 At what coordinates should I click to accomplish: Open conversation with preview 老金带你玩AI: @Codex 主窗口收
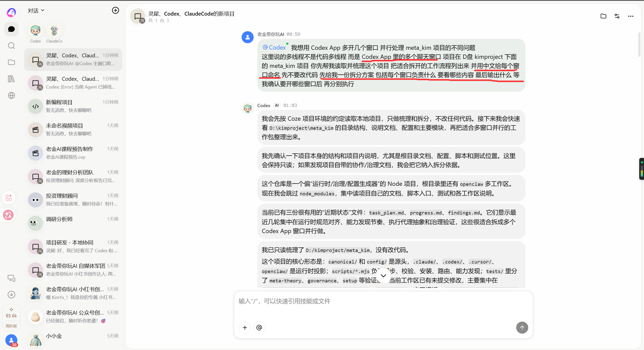pyautogui.click(x=73, y=60)
